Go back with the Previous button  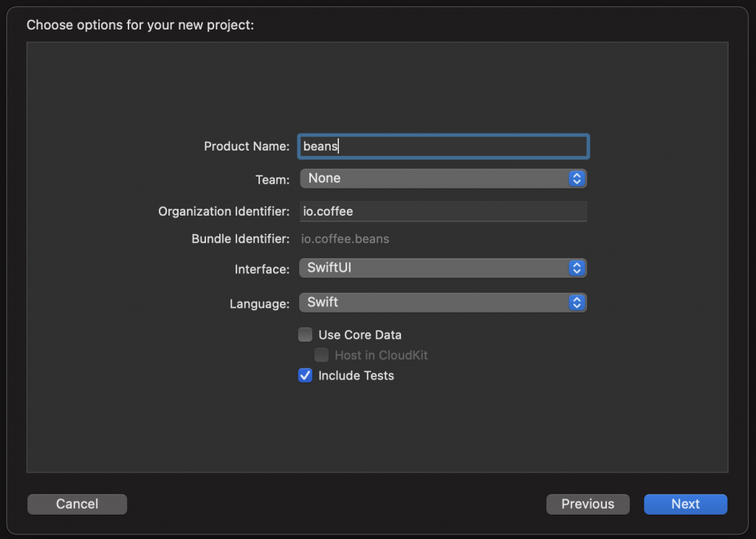click(x=588, y=504)
